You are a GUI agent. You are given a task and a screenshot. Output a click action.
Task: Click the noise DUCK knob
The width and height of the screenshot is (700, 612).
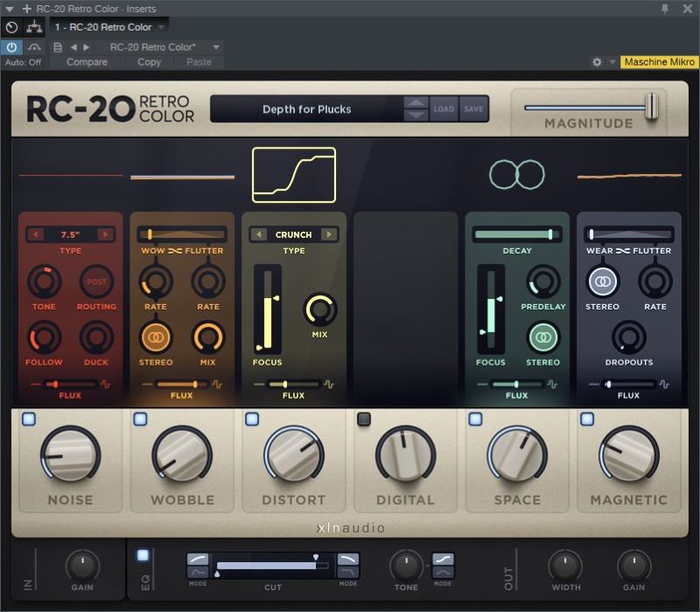tap(96, 337)
